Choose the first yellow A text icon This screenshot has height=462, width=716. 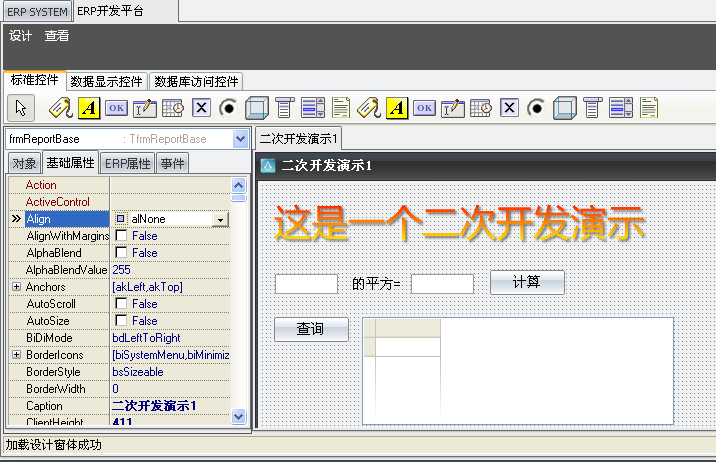point(89,108)
